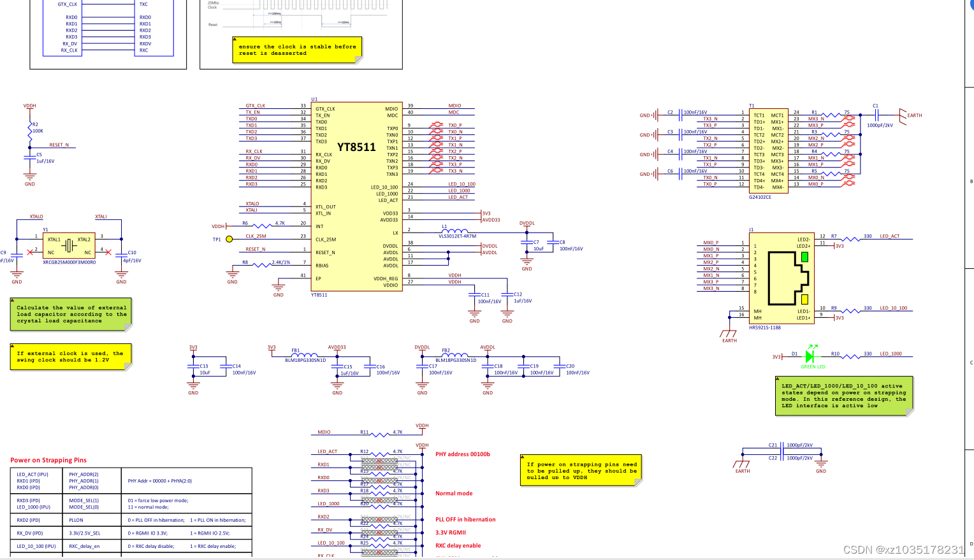This screenshot has width=974, height=560.
Task: Click the 'PHY address 00100b' red label
Action: click(x=463, y=454)
